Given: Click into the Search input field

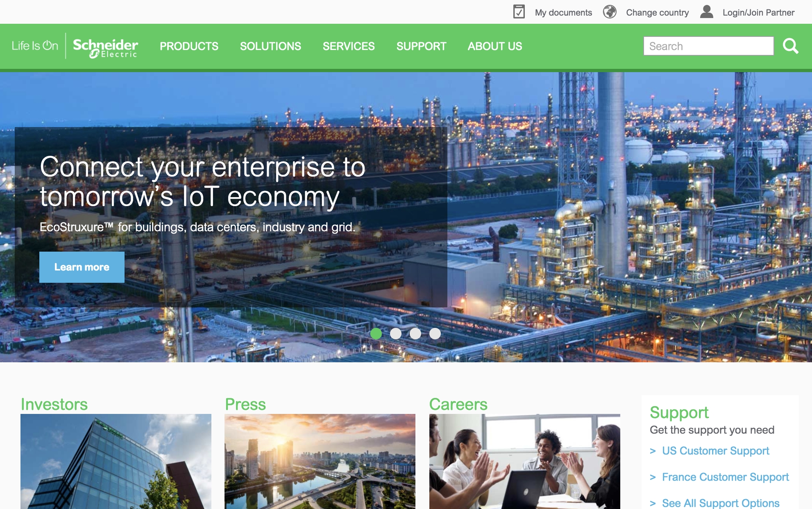Looking at the screenshot, I should [708, 46].
